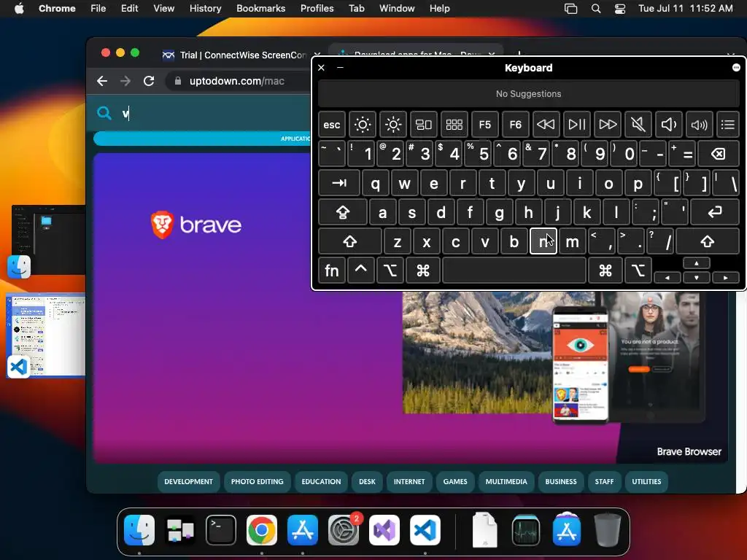Tap the right arrow key

[x=726, y=278]
